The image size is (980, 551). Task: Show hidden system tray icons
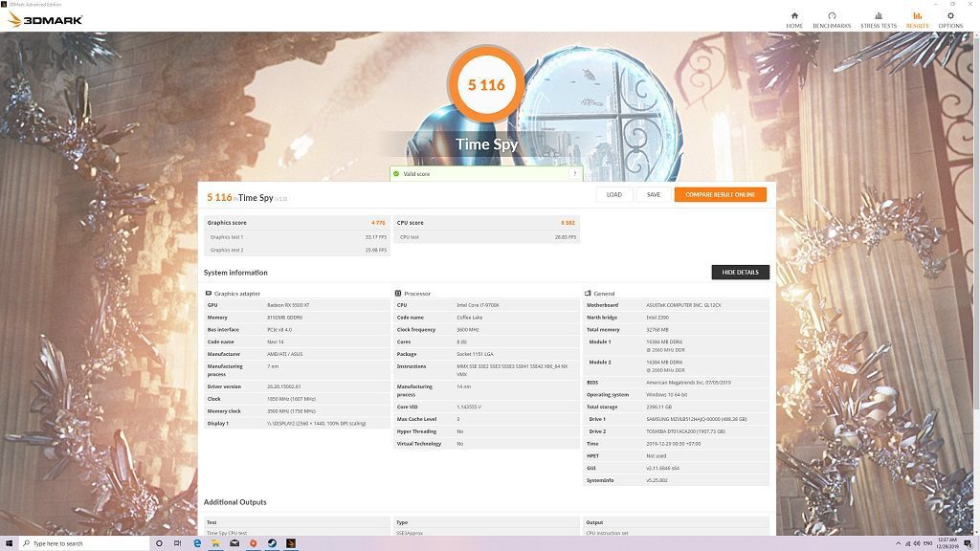[x=898, y=543]
